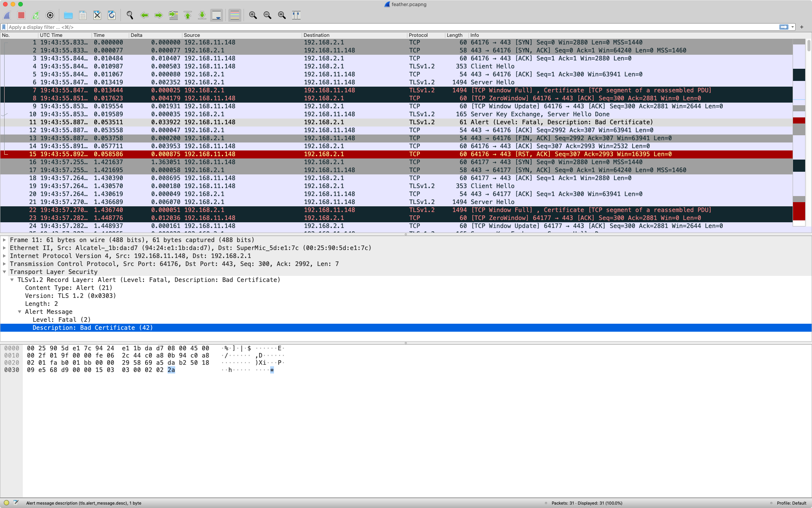Close this capture file
The width and height of the screenshot is (812, 508).
click(x=97, y=15)
